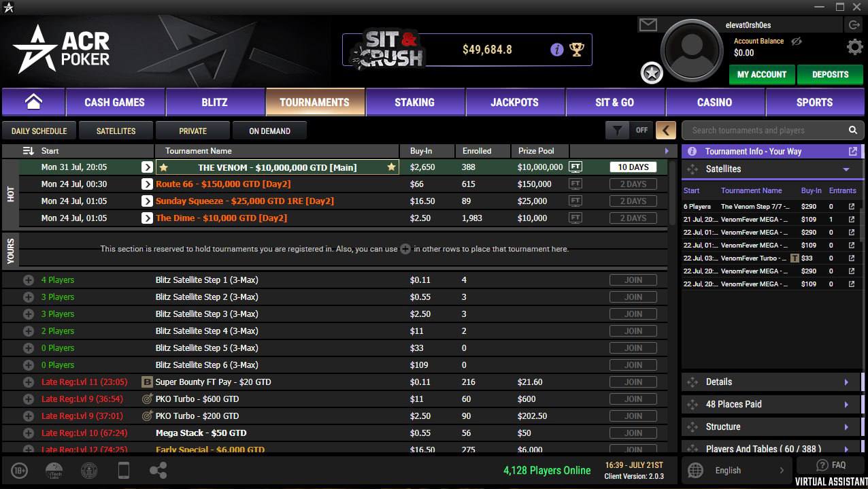The width and height of the screenshot is (868, 489).
Task: Click the user avatar picture
Action: (692, 52)
